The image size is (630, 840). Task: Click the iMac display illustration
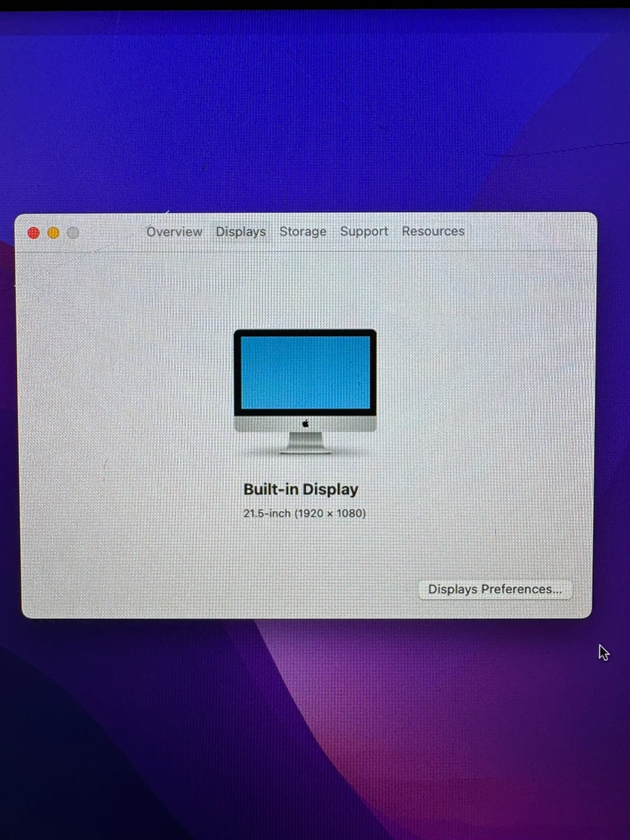(x=305, y=391)
